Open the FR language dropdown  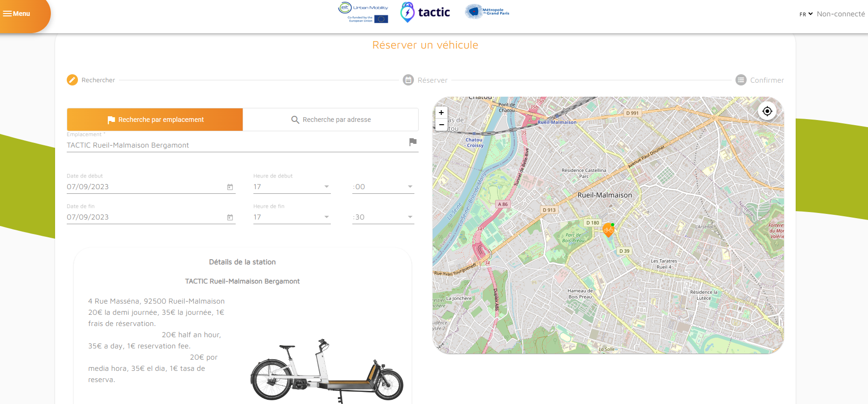click(x=806, y=14)
